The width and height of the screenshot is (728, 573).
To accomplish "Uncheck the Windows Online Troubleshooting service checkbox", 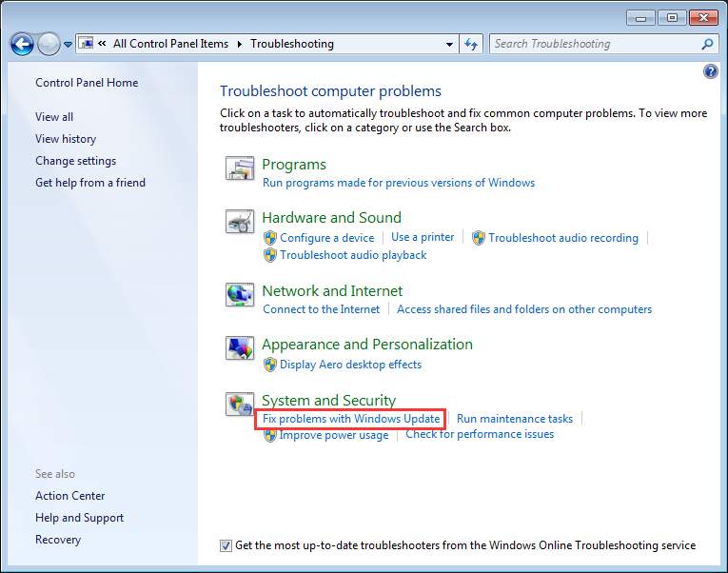I will tap(226, 546).
